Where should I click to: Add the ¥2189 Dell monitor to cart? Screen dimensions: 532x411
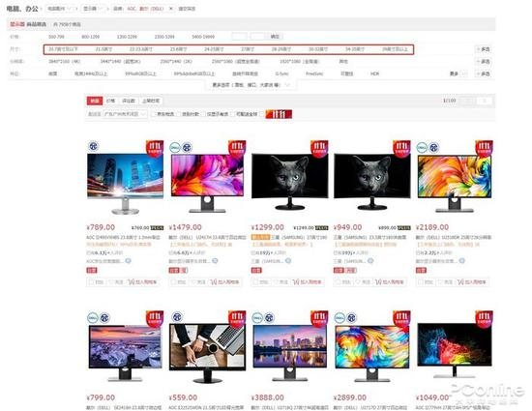[472, 281]
